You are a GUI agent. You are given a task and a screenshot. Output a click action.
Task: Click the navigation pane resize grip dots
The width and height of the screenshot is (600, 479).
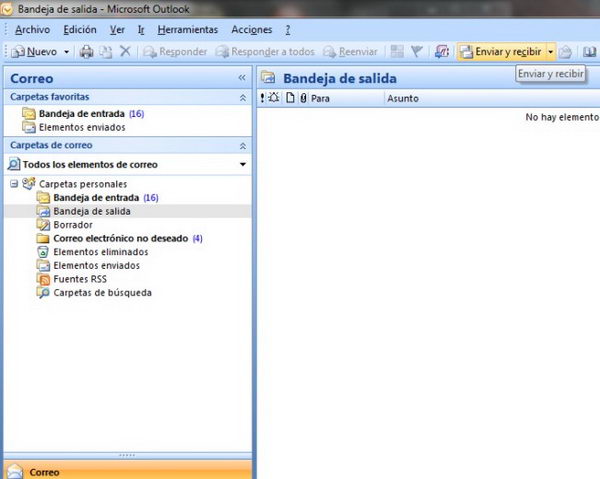(x=127, y=455)
